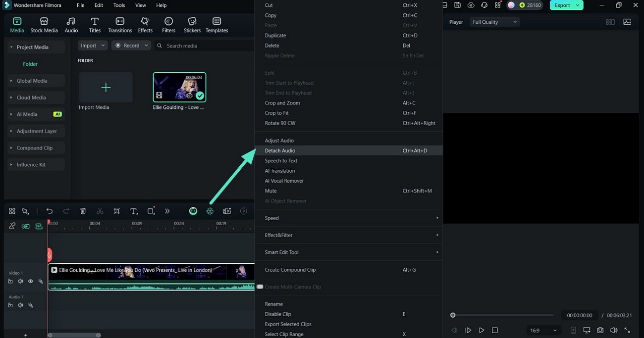This screenshot has width=644, height=338.
Task: Toggle the timeline link icon
Action: [12, 226]
